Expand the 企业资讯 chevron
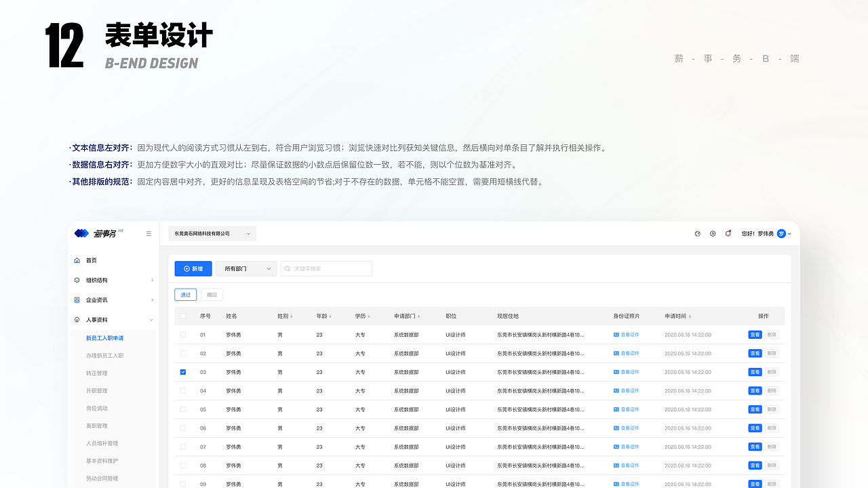 [152, 300]
